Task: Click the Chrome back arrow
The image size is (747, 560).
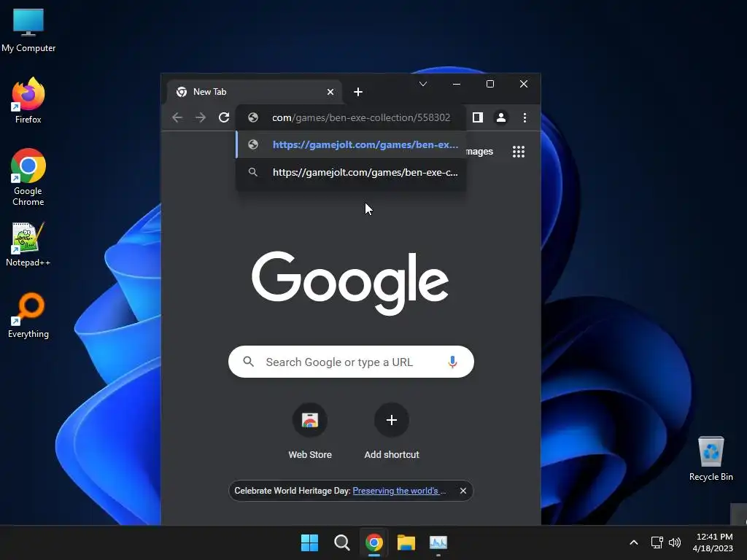Action: click(177, 117)
